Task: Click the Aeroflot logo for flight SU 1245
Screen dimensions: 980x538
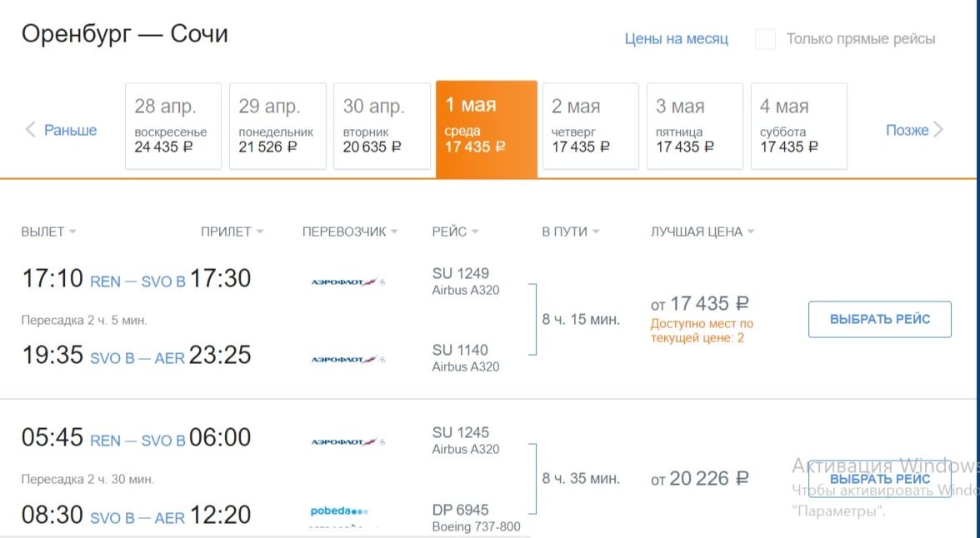Action: pos(347,442)
